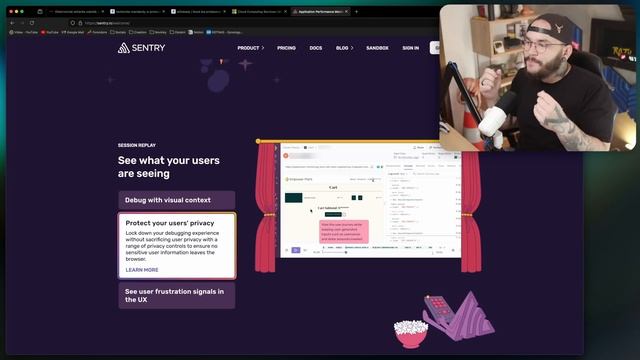Open the PRICING page
Screen dimensions: 640x360
[286, 48]
